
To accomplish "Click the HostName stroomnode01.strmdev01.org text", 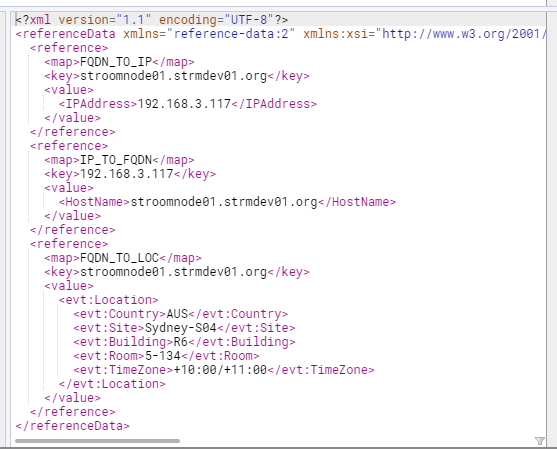I will pyautogui.click(x=224, y=202).
